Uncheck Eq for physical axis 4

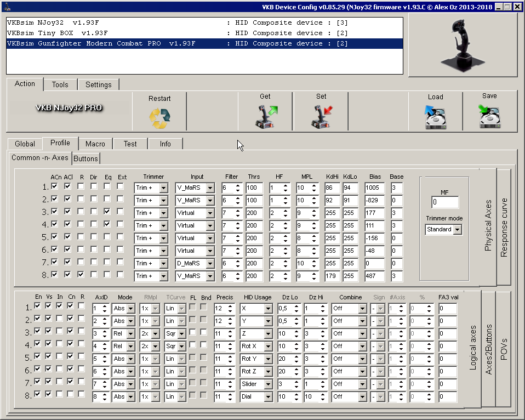pos(107,224)
